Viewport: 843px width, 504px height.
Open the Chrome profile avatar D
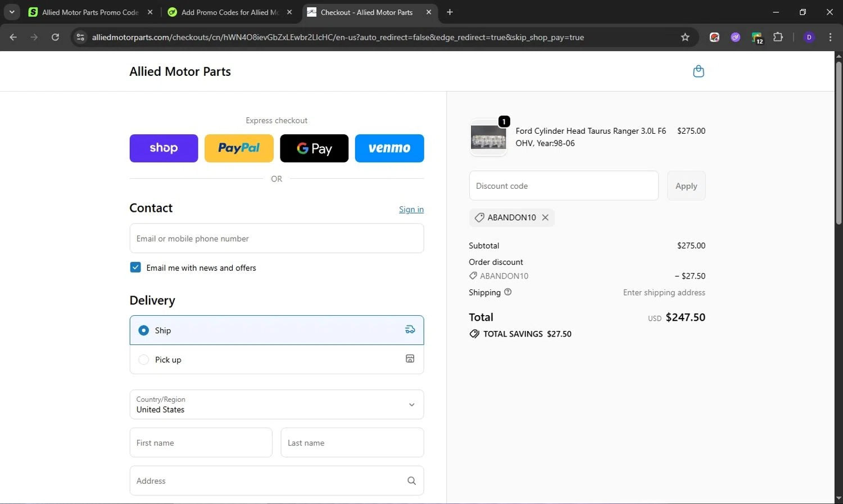(809, 37)
